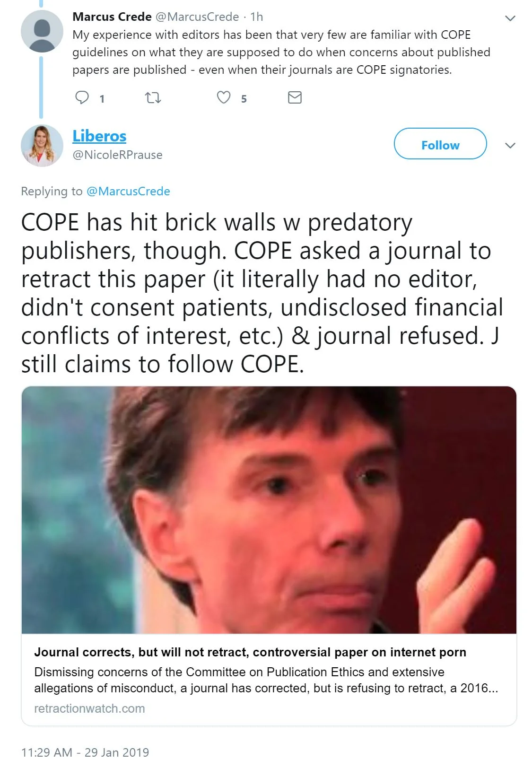This screenshot has width=532, height=768.
Task: Click the Marcus Crede name in the top tweet
Action: click(112, 17)
